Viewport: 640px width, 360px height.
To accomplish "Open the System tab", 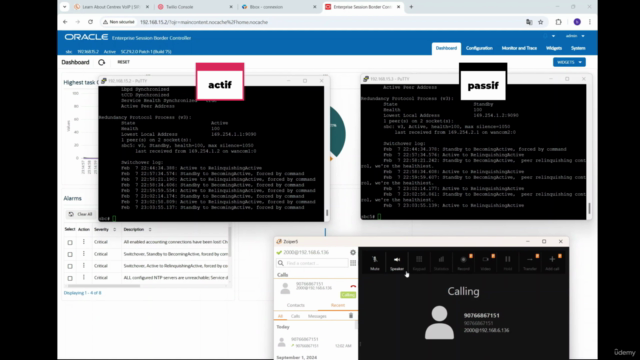I will click(578, 48).
